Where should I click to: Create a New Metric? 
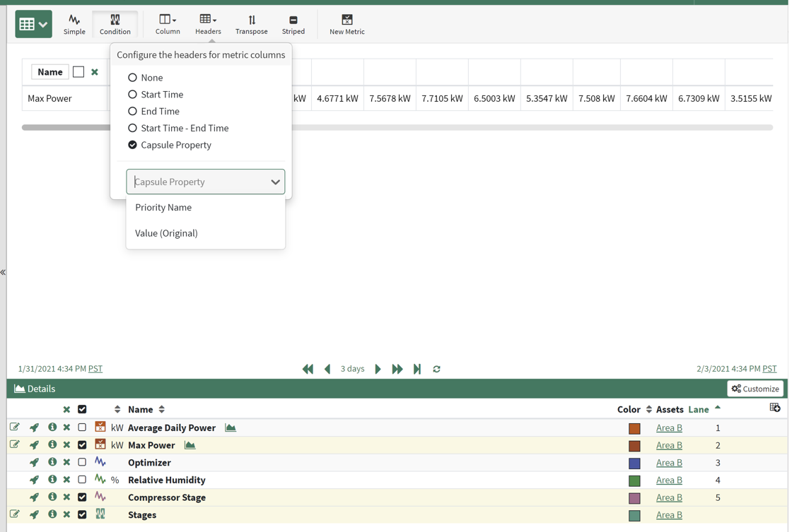click(346, 24)
